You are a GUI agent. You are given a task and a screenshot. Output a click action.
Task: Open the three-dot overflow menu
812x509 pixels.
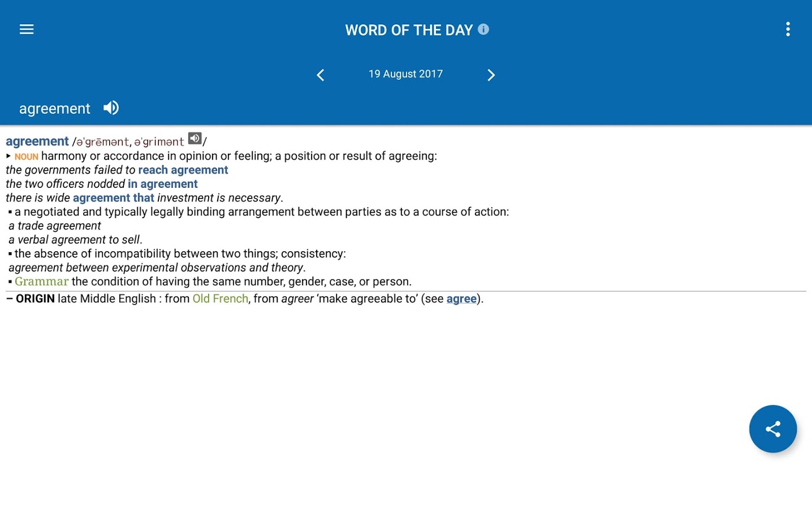[788, 29]
